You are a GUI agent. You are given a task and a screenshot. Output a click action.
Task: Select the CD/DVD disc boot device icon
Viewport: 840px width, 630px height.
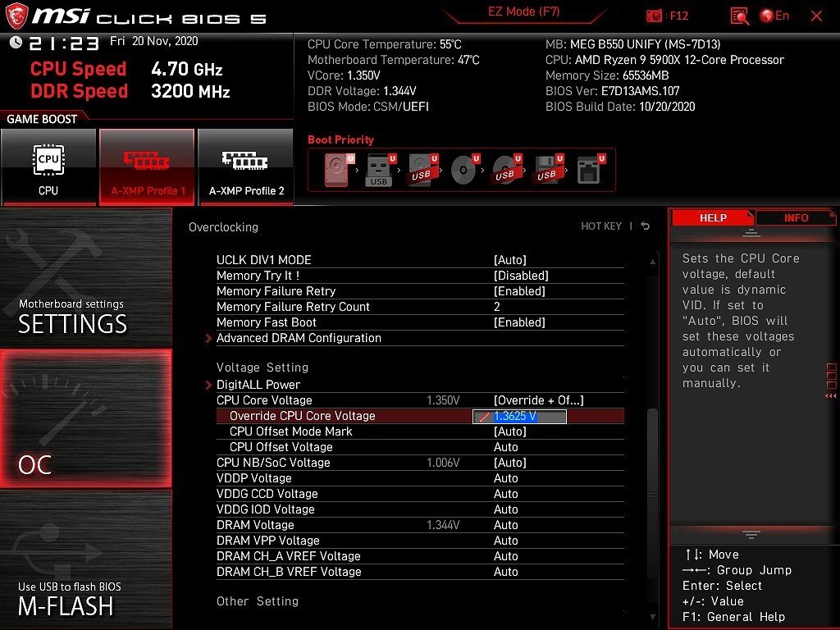[x=464, y=170]
